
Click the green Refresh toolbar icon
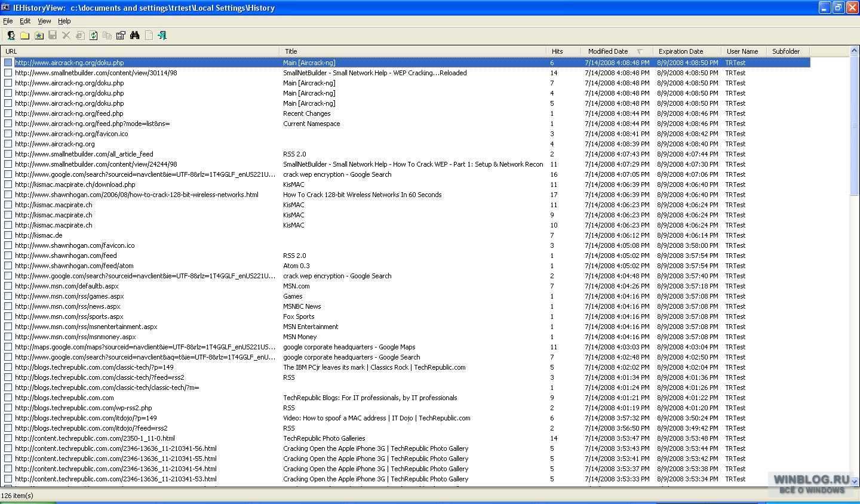(x=94, y=36)
